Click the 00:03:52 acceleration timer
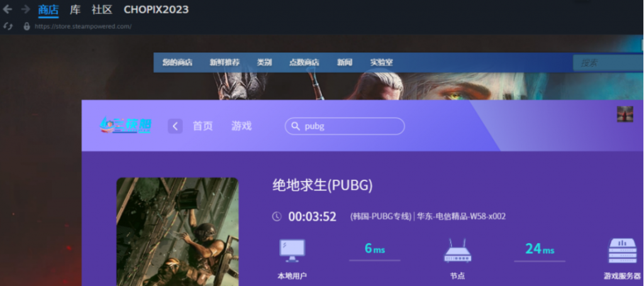Image resolution: width=644 pixels, height=286 pixels. tap(312, 217)
